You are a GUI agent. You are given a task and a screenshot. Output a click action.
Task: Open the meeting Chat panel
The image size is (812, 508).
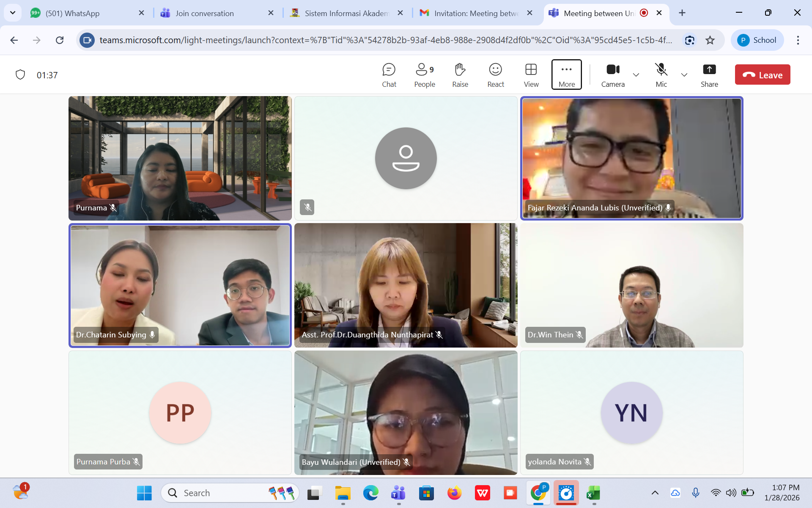coord(389,75)
